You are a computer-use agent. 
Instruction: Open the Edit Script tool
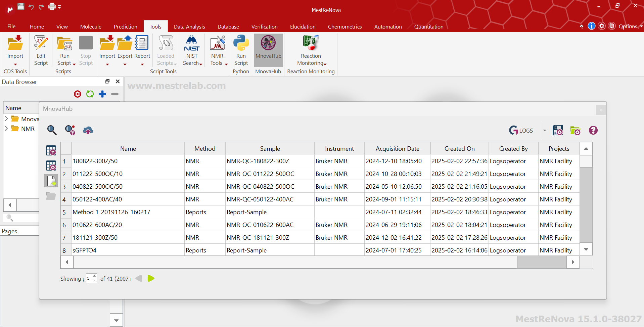[x=41, y=50]
